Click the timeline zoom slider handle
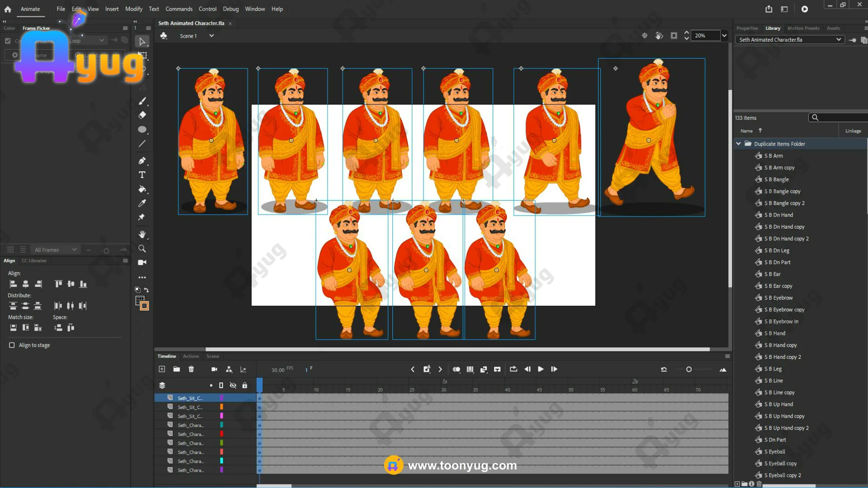This screenshot has width=868, height=488. point(689,370)
